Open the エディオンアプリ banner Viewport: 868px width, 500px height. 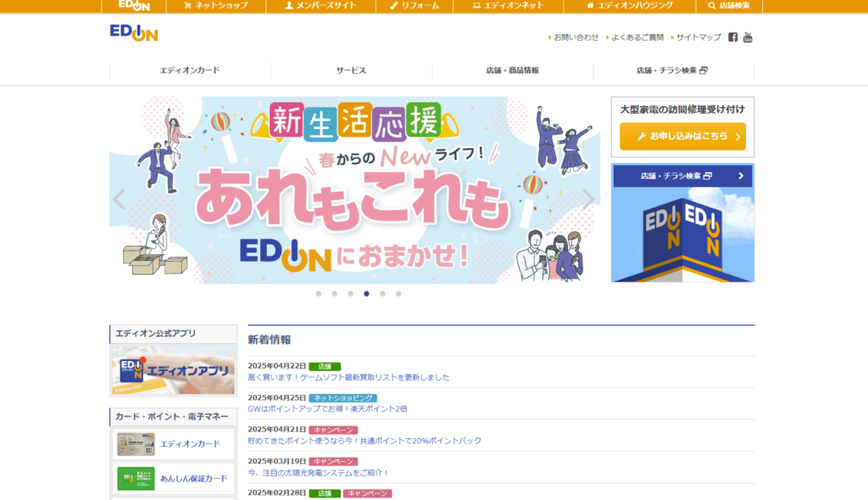pos(173,369)
